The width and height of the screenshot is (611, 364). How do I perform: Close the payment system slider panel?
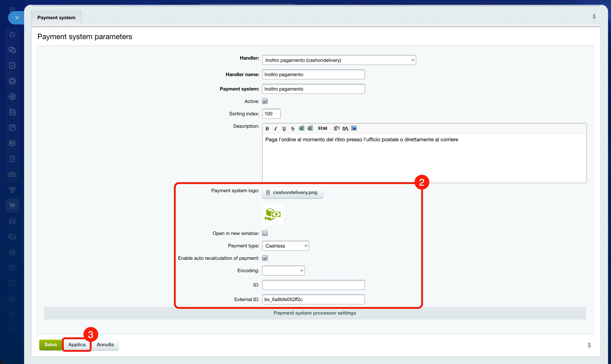(x=17, y=18)
